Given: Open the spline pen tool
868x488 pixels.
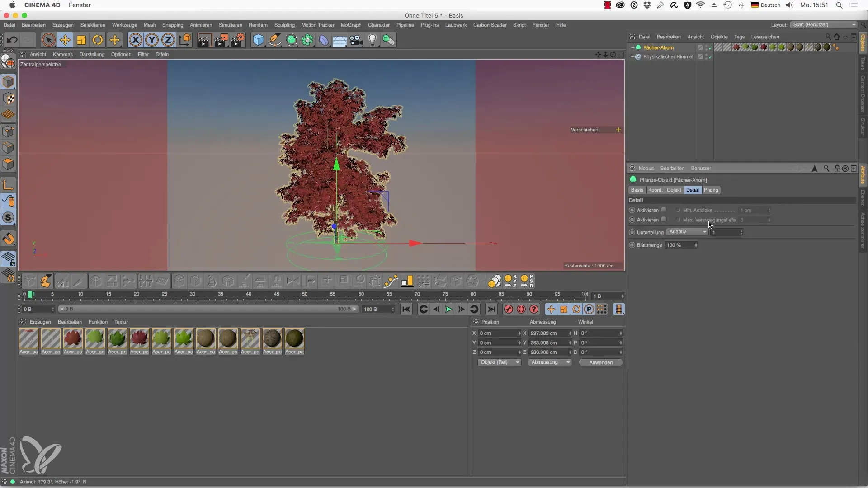Looking at the screenshot, I should tap(275, 40).
